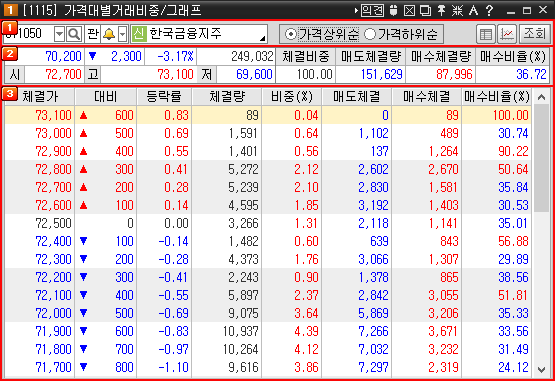Open help question mark icon
This screenshot has height=381, width=555.
[x=489, y=10]
